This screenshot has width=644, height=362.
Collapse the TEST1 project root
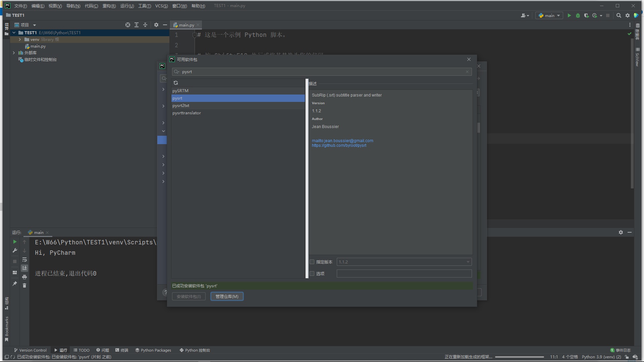coord(14,33)
